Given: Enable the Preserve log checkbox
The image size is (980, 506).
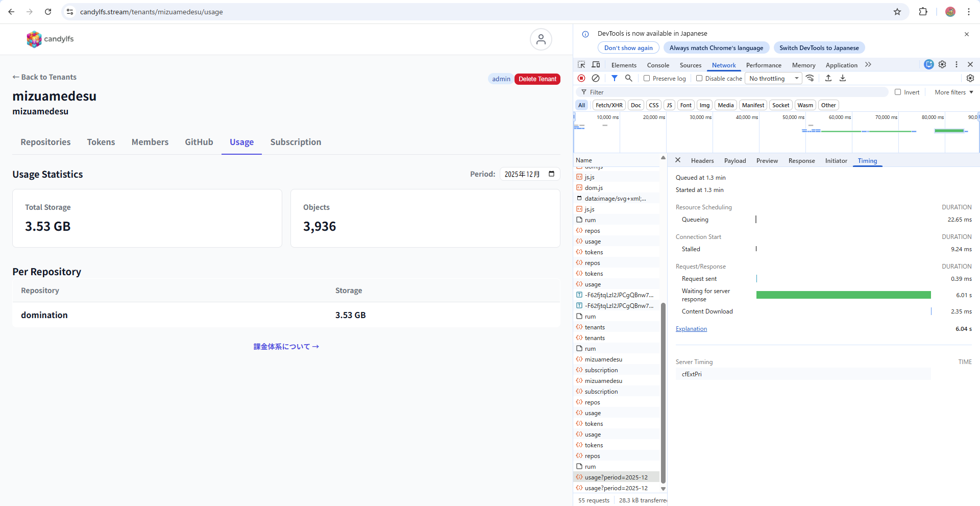Looking at the screenshot, I should pyautogui.click(x=647, y=78).
